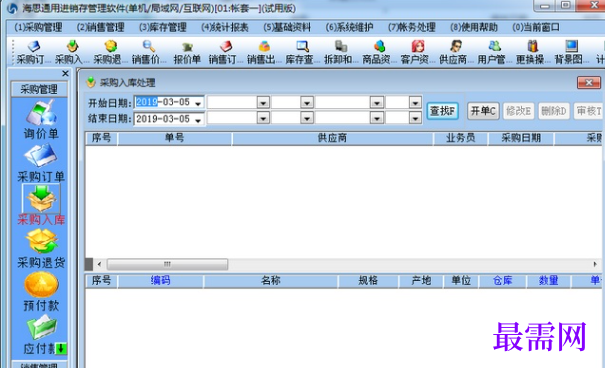605x368 pixels.
Task: Expand the 开始日期 date dropdown
Action: [x=198, y=103]
